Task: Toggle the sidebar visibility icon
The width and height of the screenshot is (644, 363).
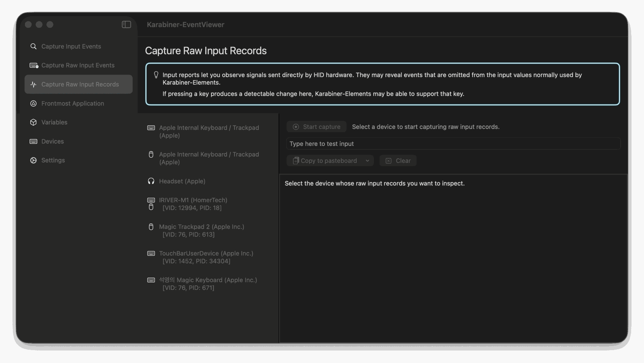Action: 126,25
